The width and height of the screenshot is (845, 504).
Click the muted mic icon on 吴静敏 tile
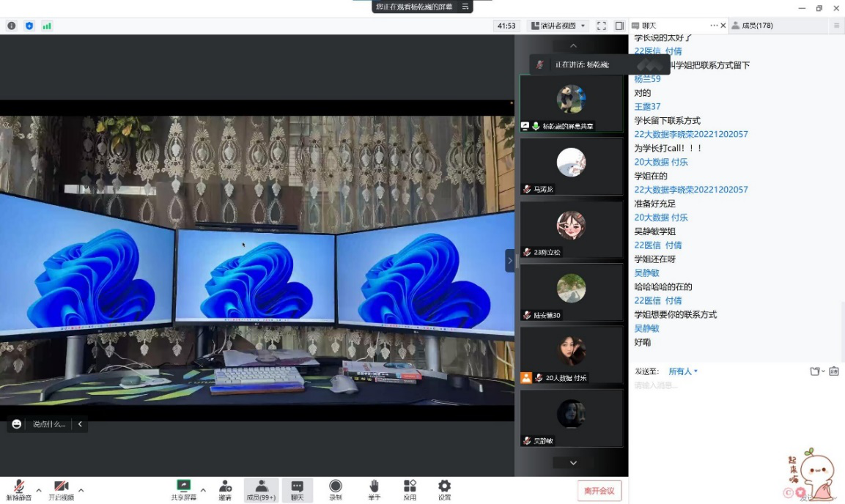[x=526, y=441]
